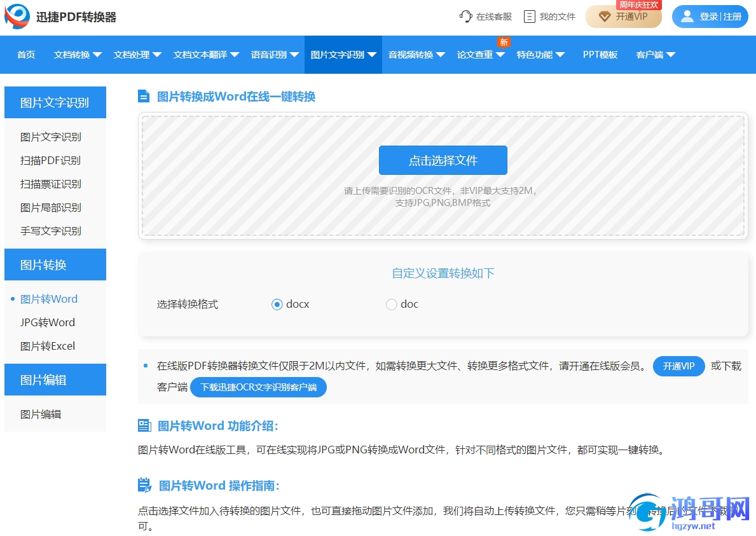Image resolution: width=756 pixels, height=536 pixels.
Task: Click the 选择转换格式 label
Action: pyautogui.click(x=188, y=304)
